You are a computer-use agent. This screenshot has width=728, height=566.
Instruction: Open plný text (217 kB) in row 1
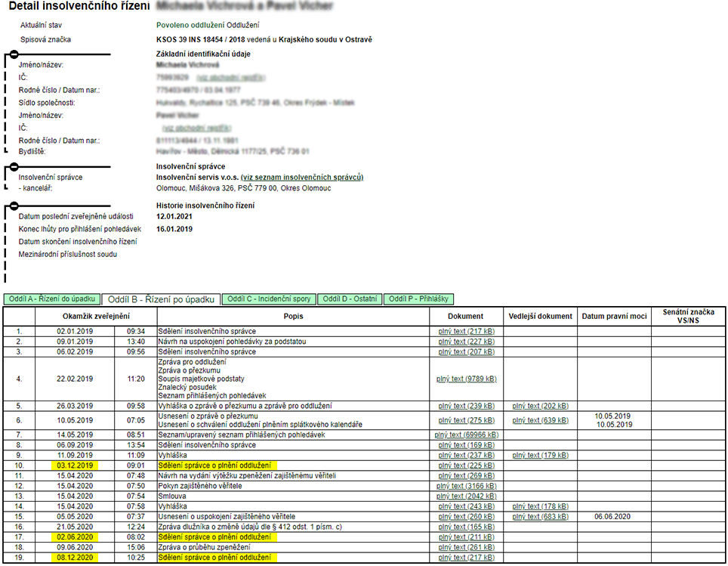tap(466, 331)
